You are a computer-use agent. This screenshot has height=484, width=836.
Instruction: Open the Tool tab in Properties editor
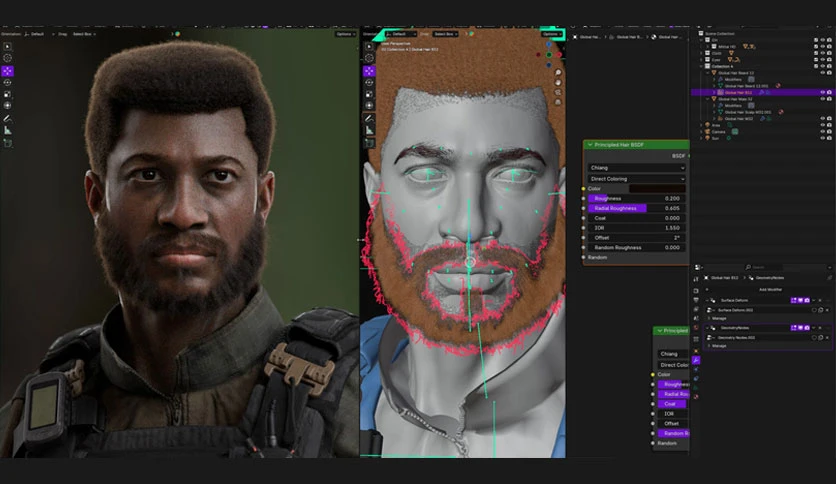696,279
